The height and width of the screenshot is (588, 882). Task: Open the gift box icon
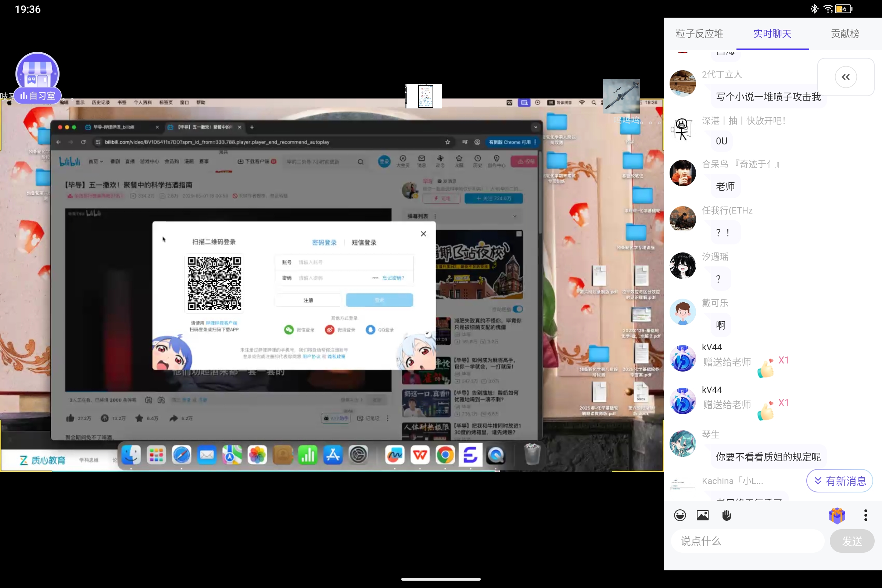pyautogui.click(x=837, y=515)
